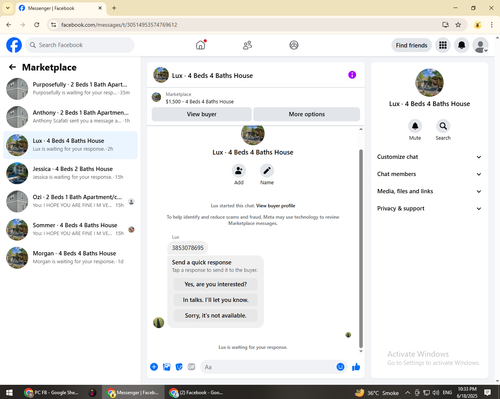Open weather 36°C Smoke widget
Viewport: 500px width, 399px height.
(x=377, y=393)
